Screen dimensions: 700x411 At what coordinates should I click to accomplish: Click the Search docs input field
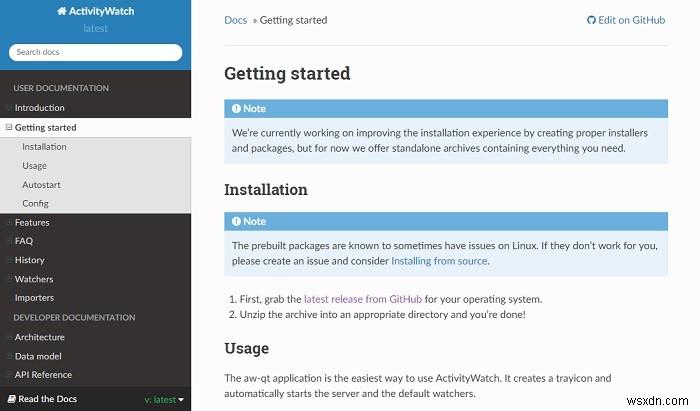[96, 52]
